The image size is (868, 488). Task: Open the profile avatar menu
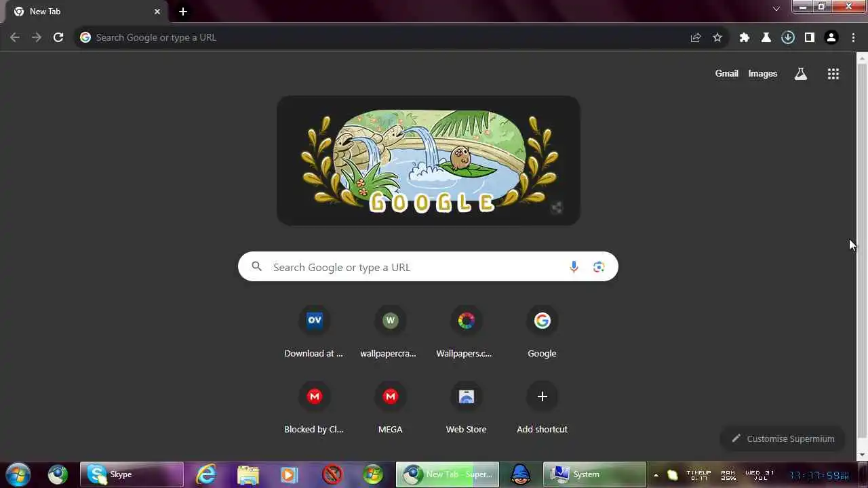tap(831, 37)
